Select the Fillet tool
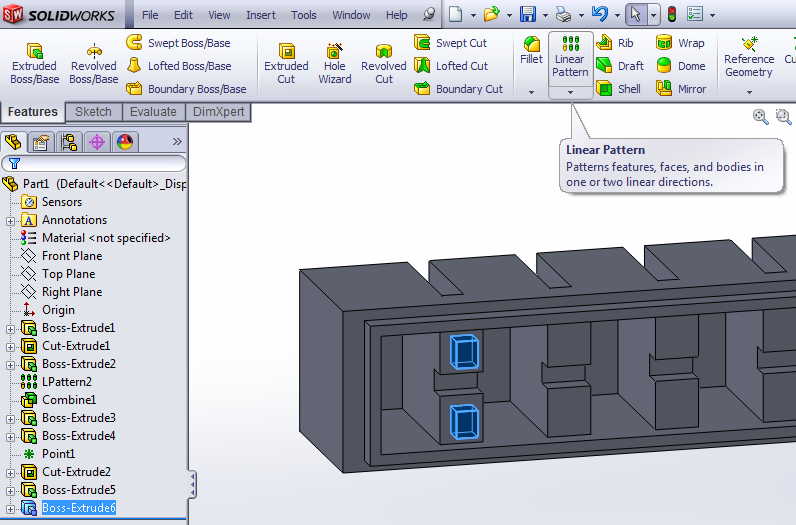This screenshot has width=796, height=525. click(532, 51)
